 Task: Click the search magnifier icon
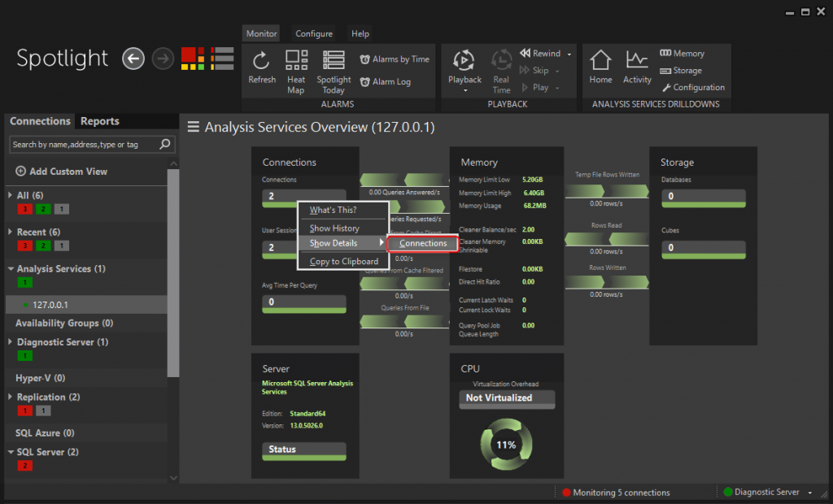pos(165,144)
